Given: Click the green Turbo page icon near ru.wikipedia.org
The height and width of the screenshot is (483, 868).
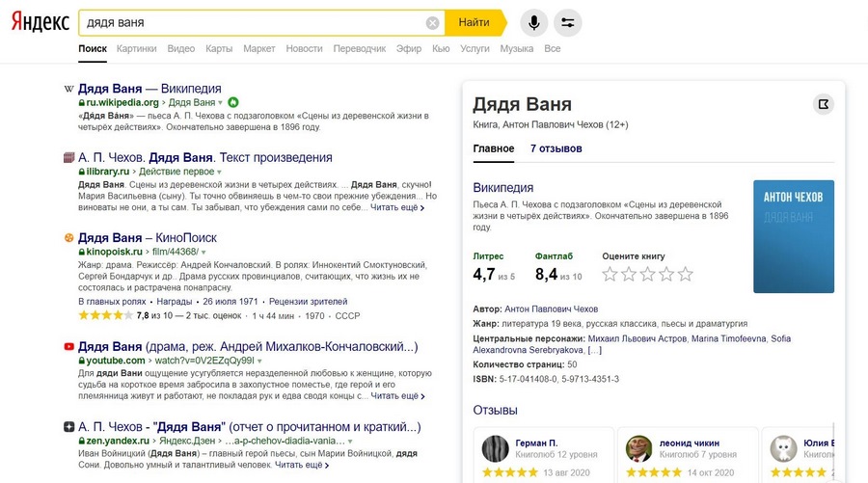Looking at the screenshot, I should click(x=233, y=102).
